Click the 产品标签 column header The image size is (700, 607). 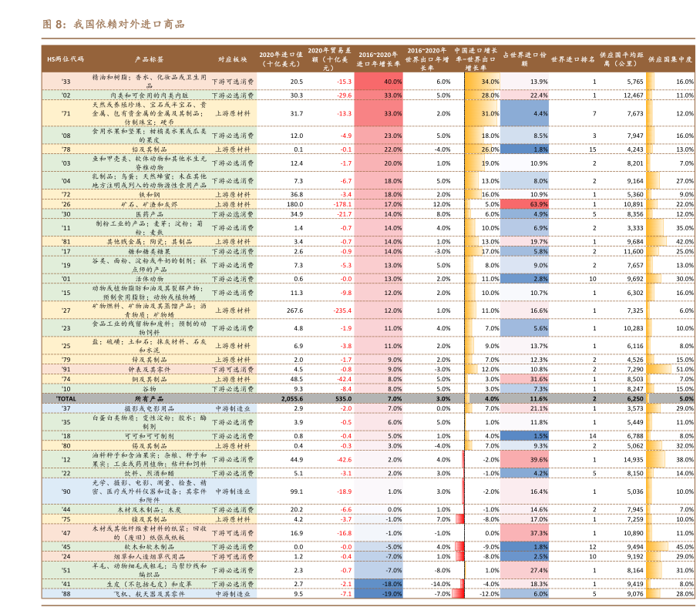pyautogui.click(x=149, y=59)
